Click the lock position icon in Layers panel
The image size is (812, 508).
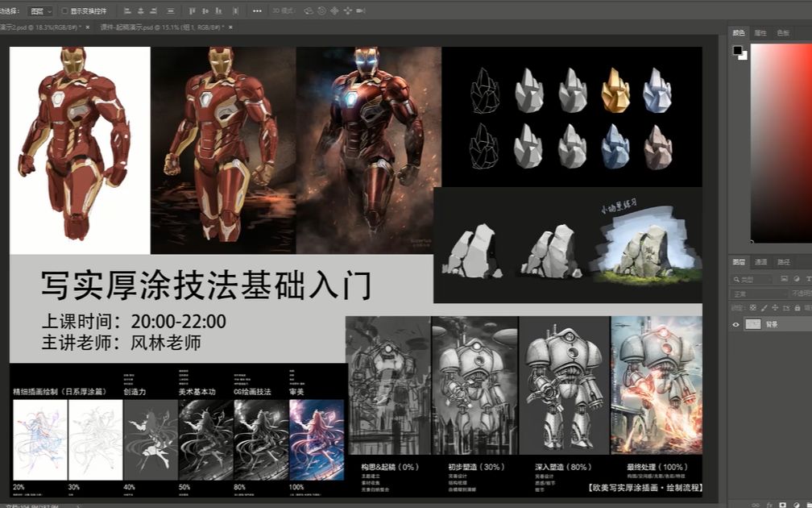point(775,307)
